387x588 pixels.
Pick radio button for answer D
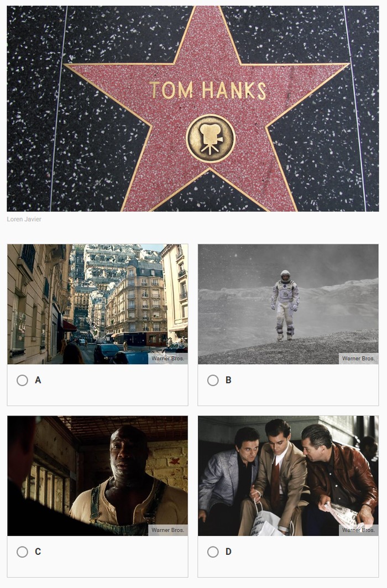click(x=213, y=552)
